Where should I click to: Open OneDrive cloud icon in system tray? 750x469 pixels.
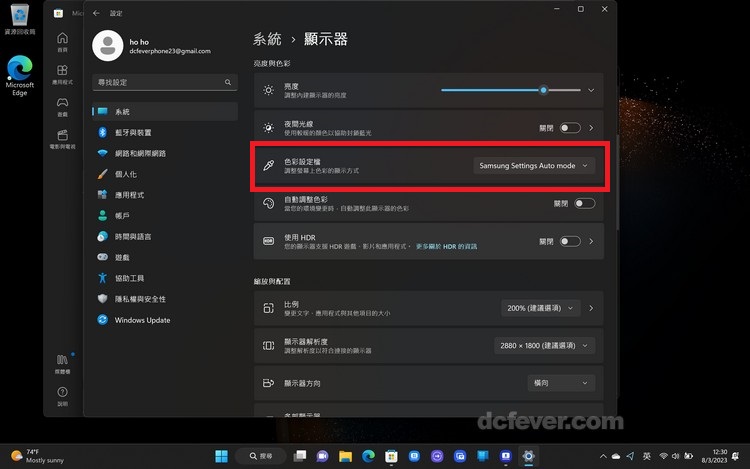pyautogui.click(x=616, y=456)
